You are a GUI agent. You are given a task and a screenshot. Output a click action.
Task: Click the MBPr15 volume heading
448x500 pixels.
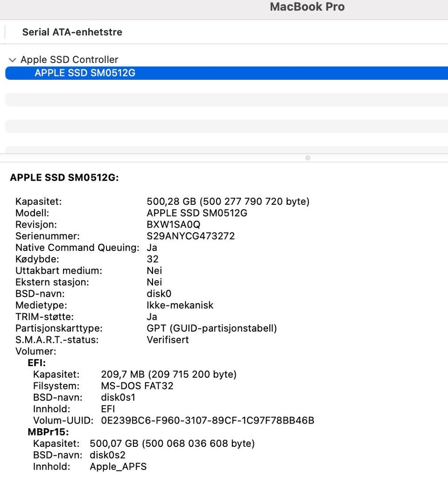49,432
